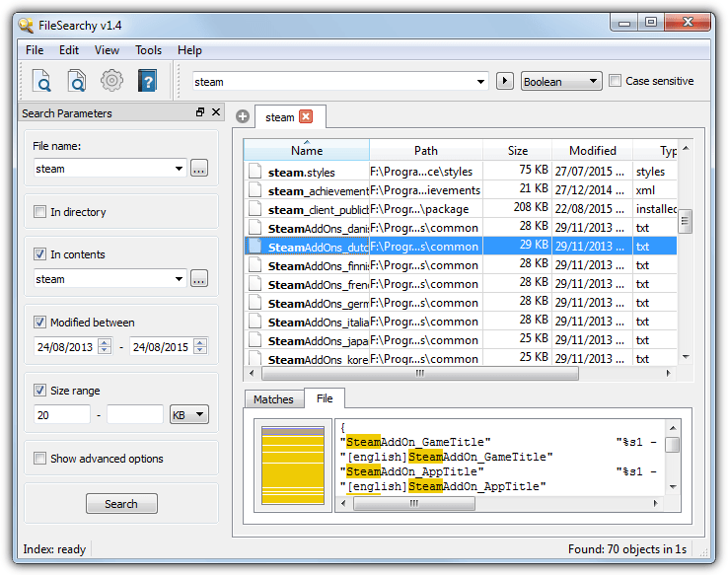Viewport: 728px width, 575px height.
Task: Click file icon of steam_client_public row
Action: [255, 208]
